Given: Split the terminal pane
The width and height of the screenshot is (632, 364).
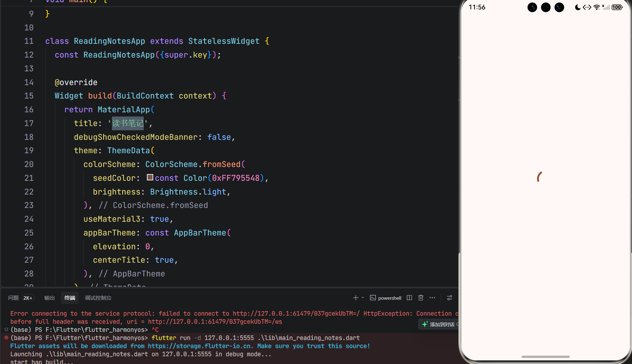Looking at the screenshot, I should point(409,298).
